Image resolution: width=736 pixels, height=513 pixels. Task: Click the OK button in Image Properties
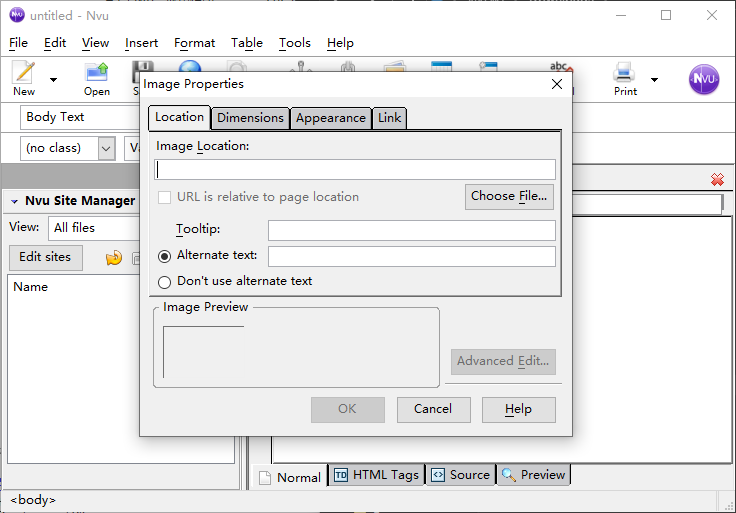pos(347,409)
